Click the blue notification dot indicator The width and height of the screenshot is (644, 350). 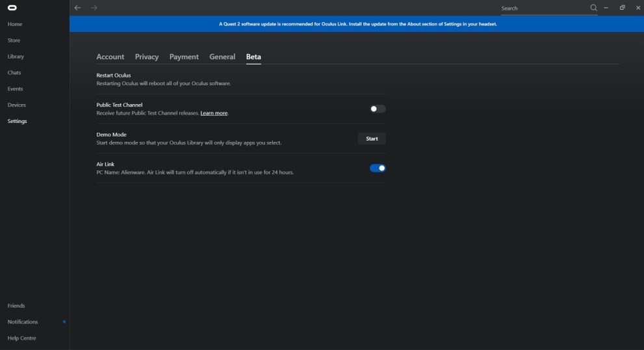[x=64, y=322]
